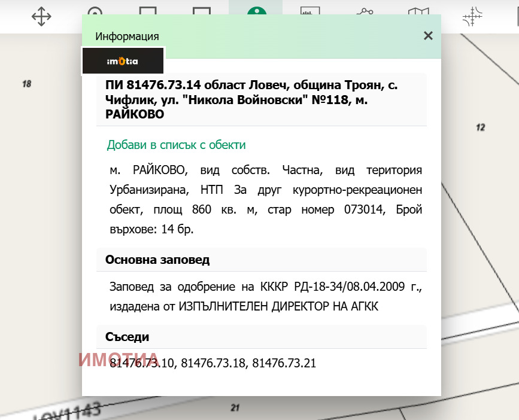
Task: Select the pan map tool with four arrows
Action: tap(41, 16)
